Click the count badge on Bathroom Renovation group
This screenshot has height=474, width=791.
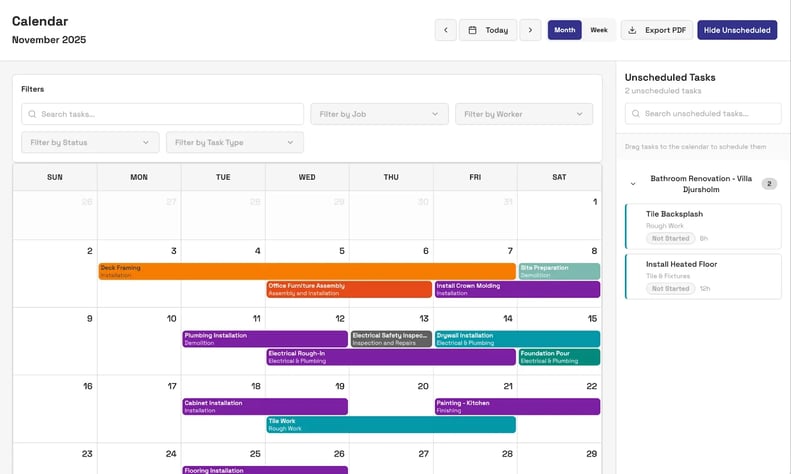(x=769, y=184)
